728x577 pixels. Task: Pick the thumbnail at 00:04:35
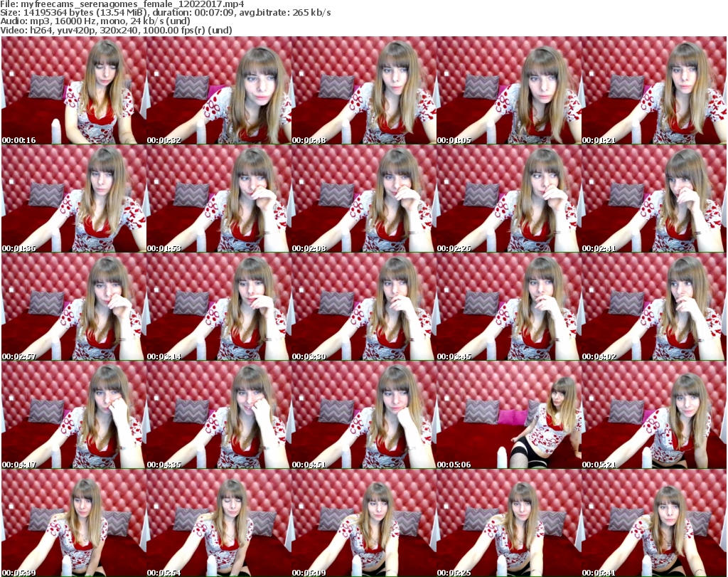219,415
